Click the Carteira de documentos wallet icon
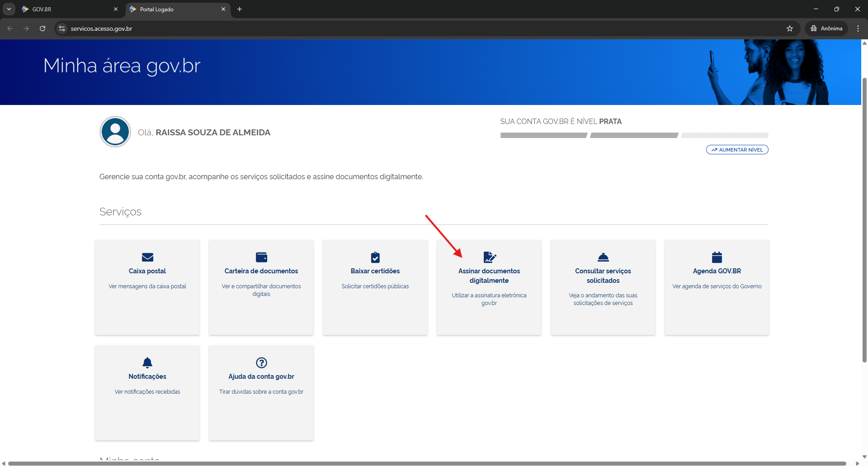The width and height of the screenshot is (868, 467). [x=261, y=257]
